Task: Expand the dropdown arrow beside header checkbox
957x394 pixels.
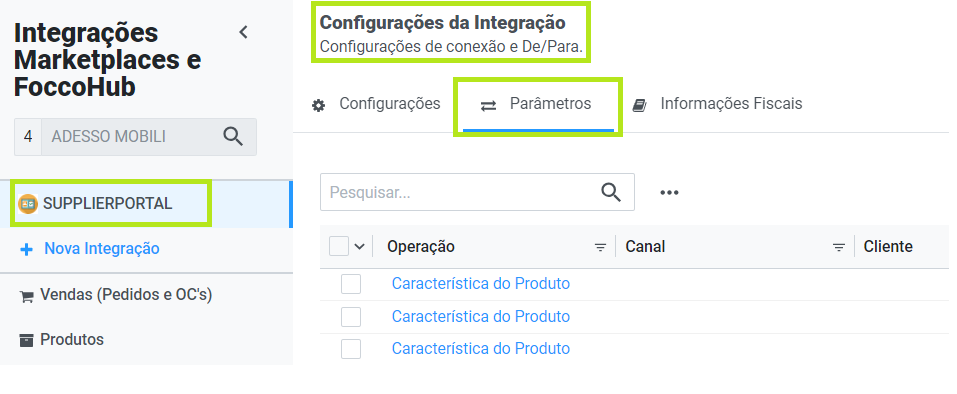Action: coord(359,246)
